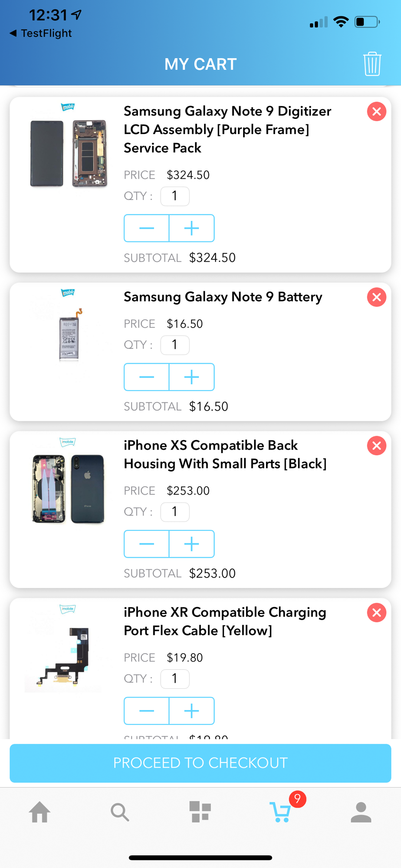Go to the Home tab

click(39, 812)
